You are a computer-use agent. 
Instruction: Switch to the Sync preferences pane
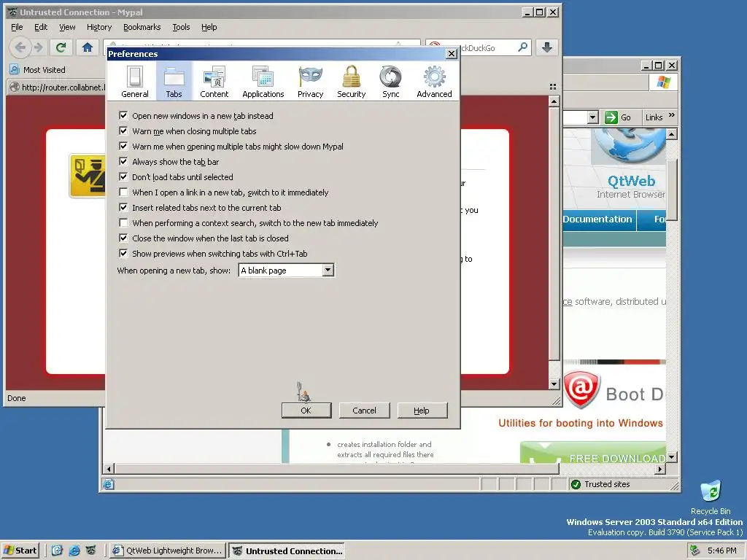click(391, 82)
